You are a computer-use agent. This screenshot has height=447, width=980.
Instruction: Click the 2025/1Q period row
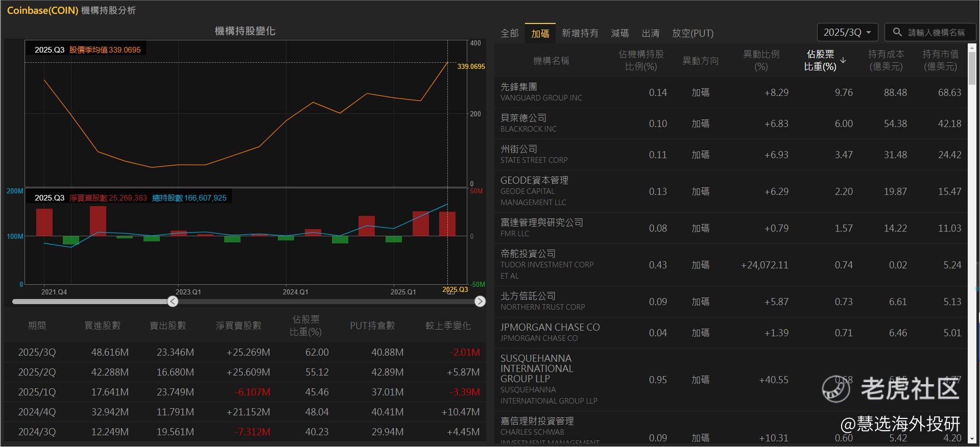coord(245,392)
